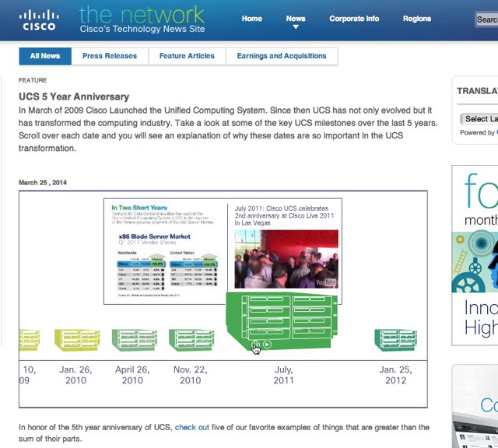
Task: Select the partly visible 2009 server icon
Action: click(30, 340)
